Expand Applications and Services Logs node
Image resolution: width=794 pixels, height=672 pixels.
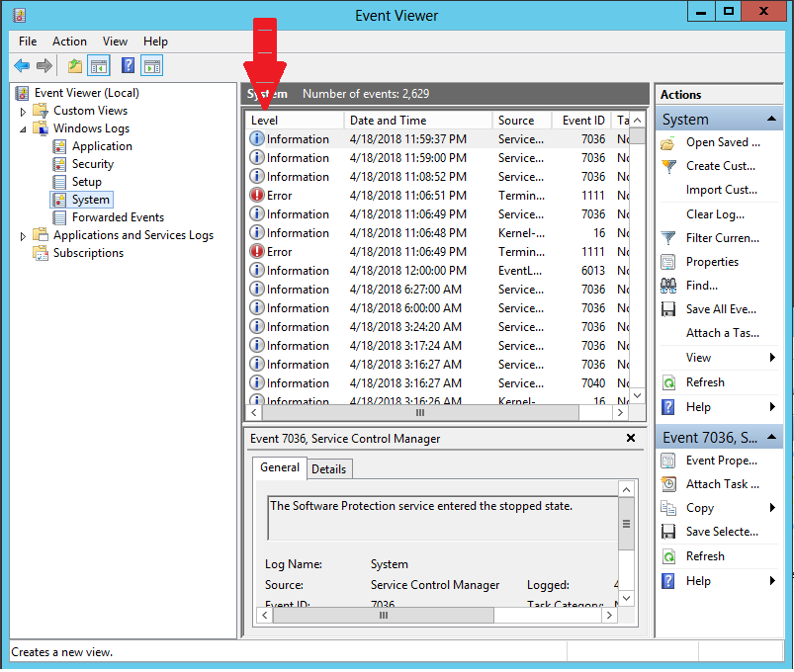coord(24,236)
